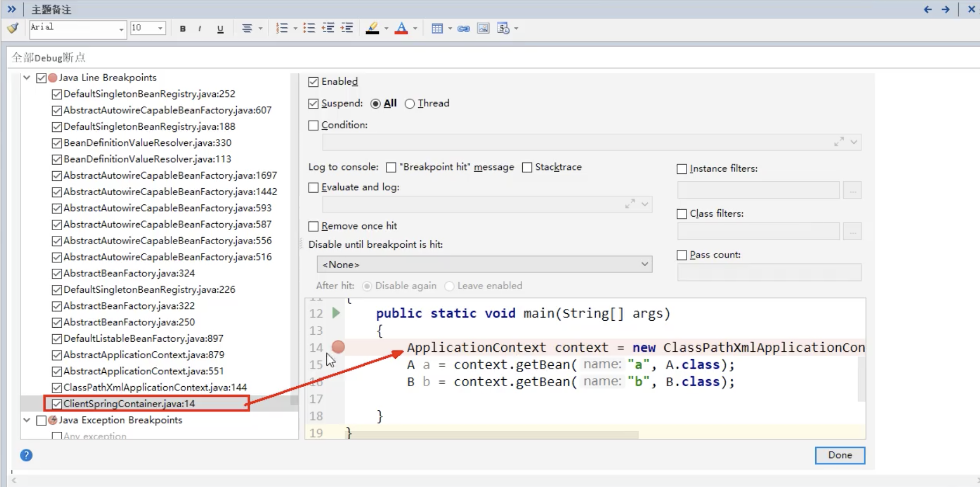Decrease indent of the text
980x487 pixels.
(x=328, y=28)
